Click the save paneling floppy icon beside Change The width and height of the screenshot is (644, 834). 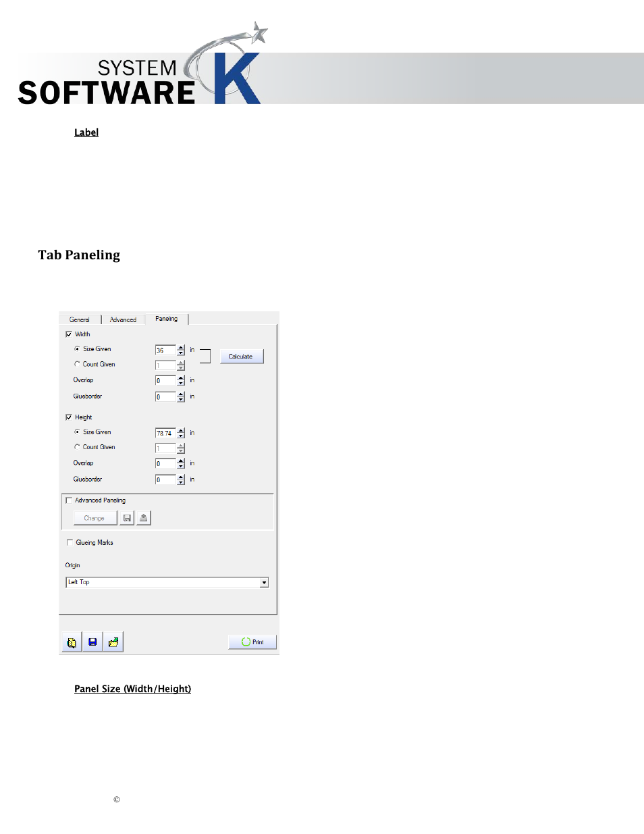point(127,518)
